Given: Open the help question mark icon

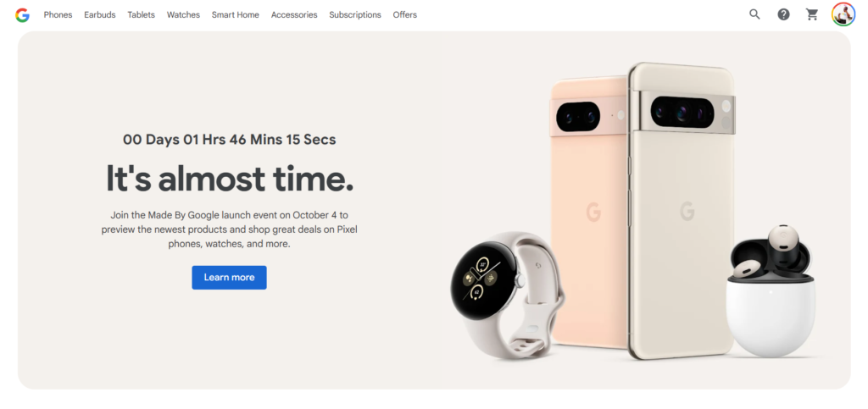Looking at the screenshot, I should click(x=783, y=14).
